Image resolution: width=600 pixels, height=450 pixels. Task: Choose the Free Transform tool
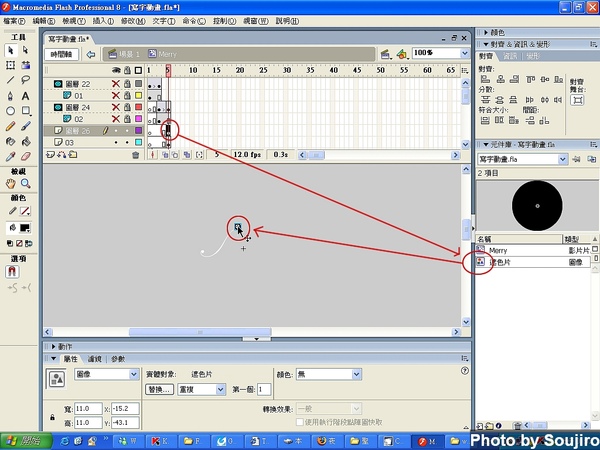[x=10, y=65]
